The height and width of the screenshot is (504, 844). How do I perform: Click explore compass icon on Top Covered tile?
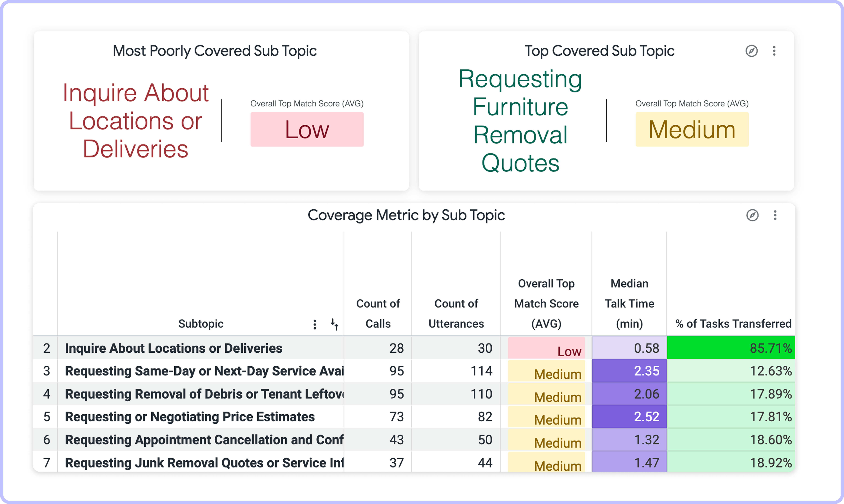(751, 51)
